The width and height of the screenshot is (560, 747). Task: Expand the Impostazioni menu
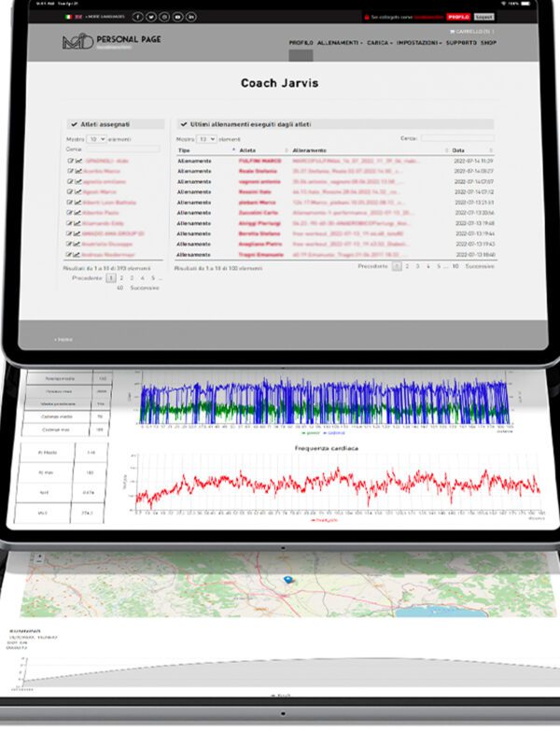click(x=419, y=43)
